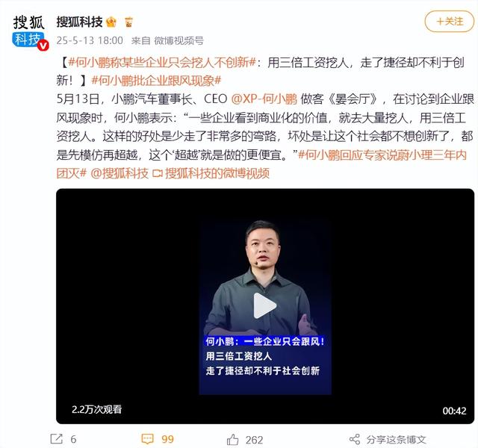Open hashtag #何小鹏称某些企业只会挖人不创新#
Screen dimensions: 478x448
point(162,63)
